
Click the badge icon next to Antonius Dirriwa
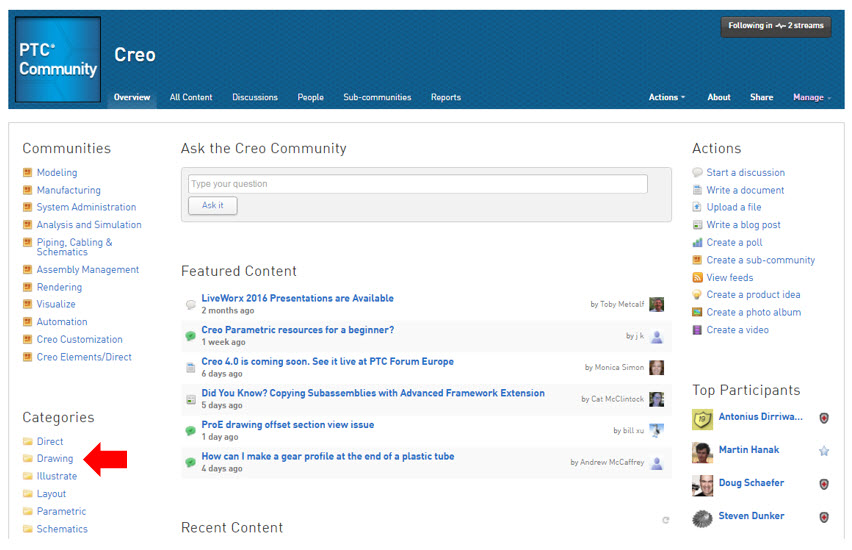(824, 418)
